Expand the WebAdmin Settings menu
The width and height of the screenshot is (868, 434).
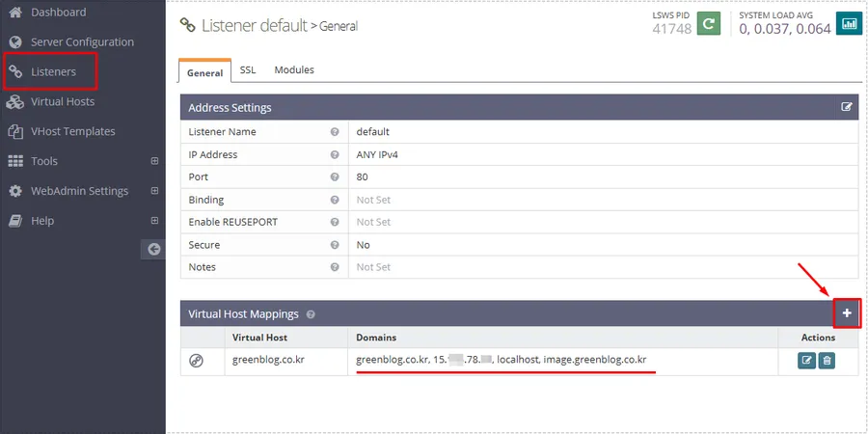pos(154,191)
